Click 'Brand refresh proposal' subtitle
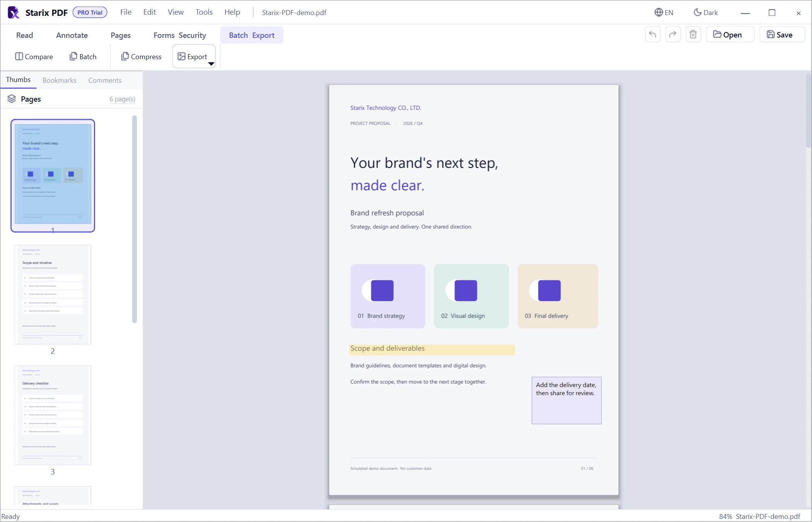812x522 pixels. (x=387, y=213)
